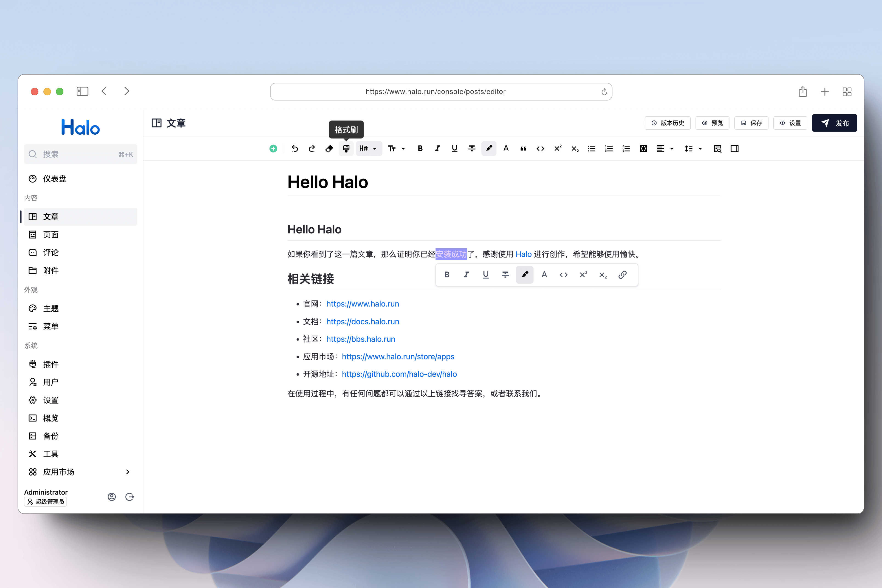Open 页面 pages in sidebar
This screenshot has height=588, width=882.
pos(81,235)
